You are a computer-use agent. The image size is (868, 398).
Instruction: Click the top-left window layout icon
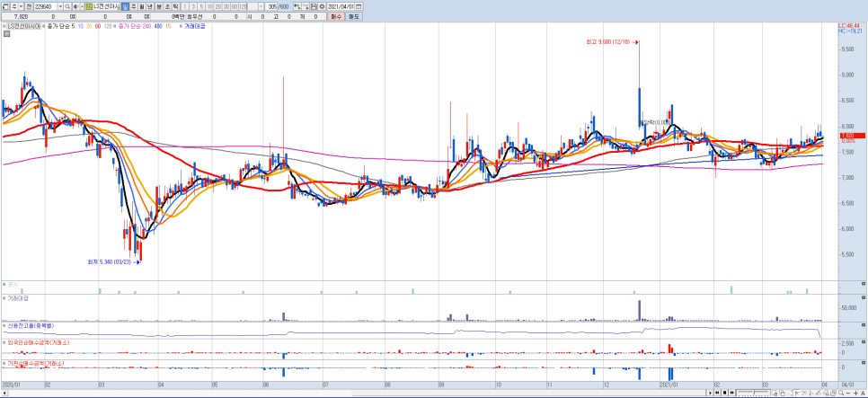[x=4, y=6]
